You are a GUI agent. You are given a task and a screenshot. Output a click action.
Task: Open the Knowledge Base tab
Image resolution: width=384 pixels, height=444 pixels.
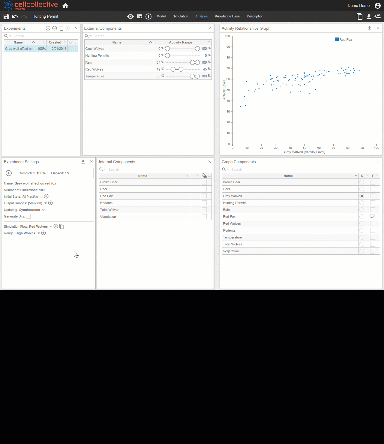coord(227,16)
